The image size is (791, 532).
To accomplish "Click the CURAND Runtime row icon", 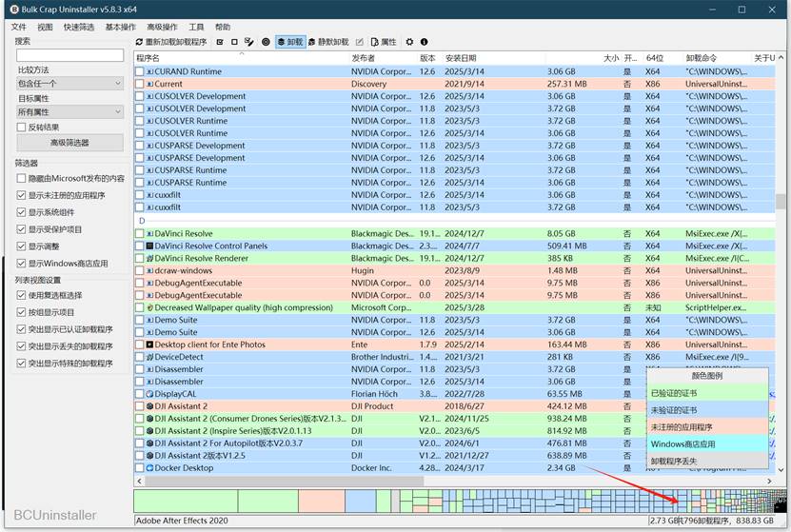I will 149,71.
